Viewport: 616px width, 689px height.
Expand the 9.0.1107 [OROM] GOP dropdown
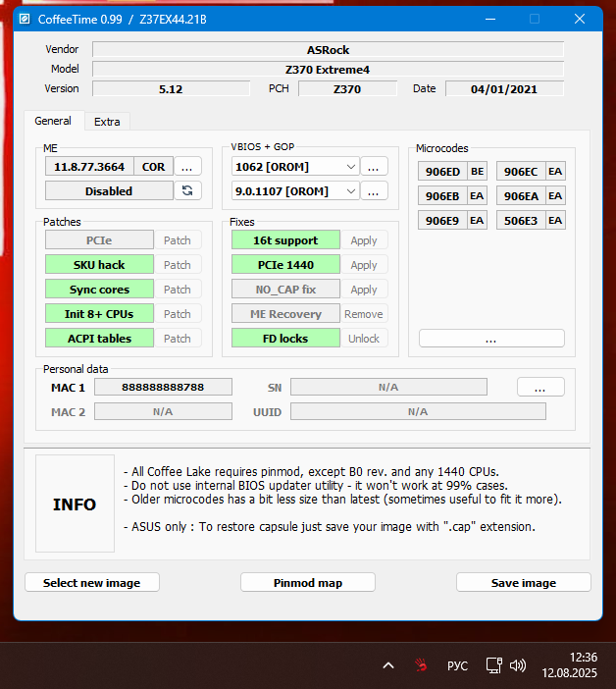(x=295, y=191)
